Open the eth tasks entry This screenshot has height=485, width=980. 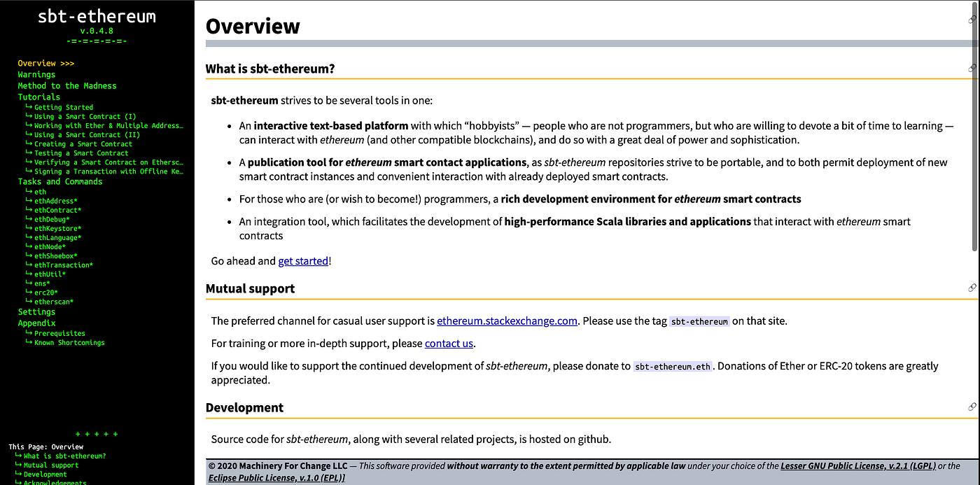point(41,192)
